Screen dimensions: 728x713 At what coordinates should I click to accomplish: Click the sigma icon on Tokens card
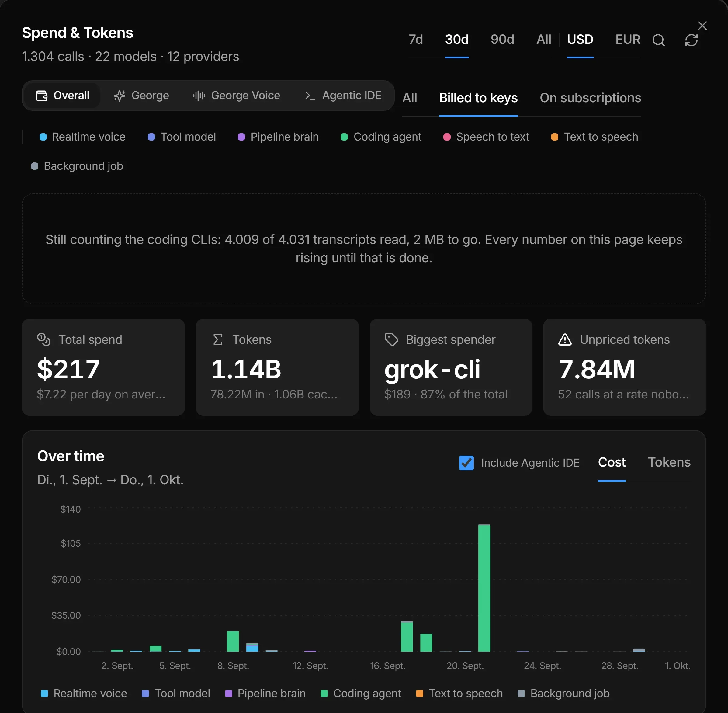pos(217,339)
